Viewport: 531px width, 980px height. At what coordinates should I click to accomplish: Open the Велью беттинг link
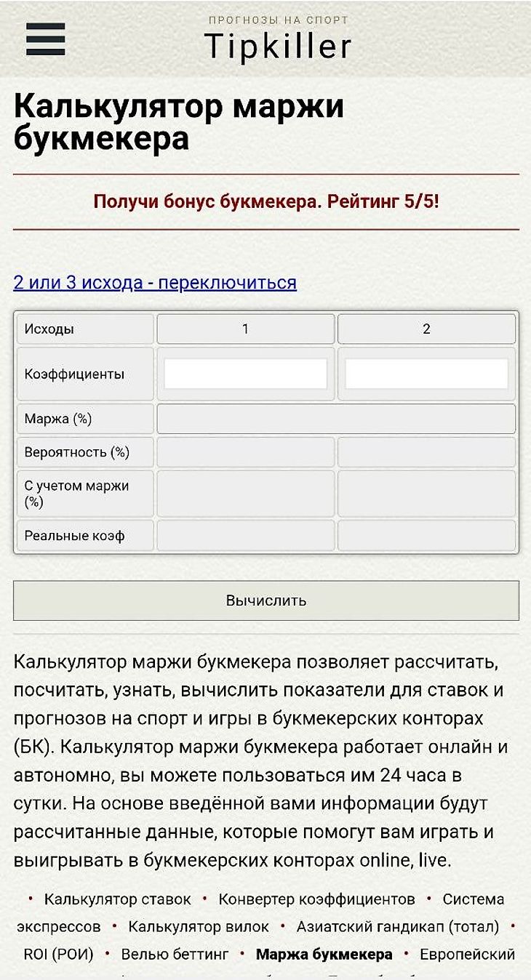(175, 954)
